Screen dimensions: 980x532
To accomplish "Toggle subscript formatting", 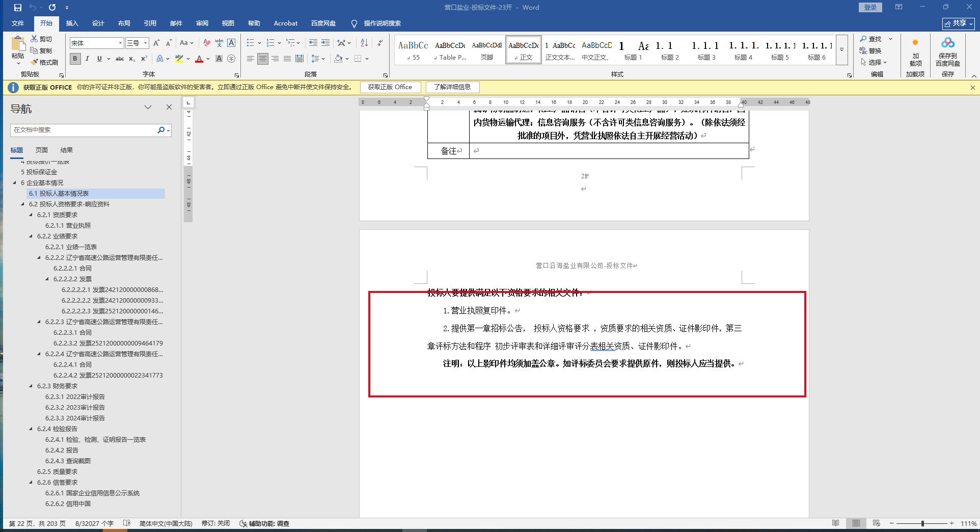I will (132, 59).
